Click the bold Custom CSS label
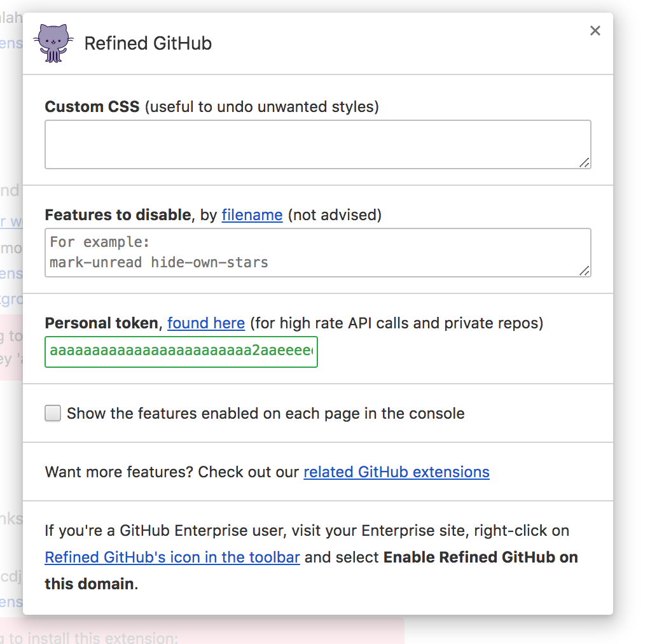The height and width of the screenshot is (644, 650). (x=92, y=106)
